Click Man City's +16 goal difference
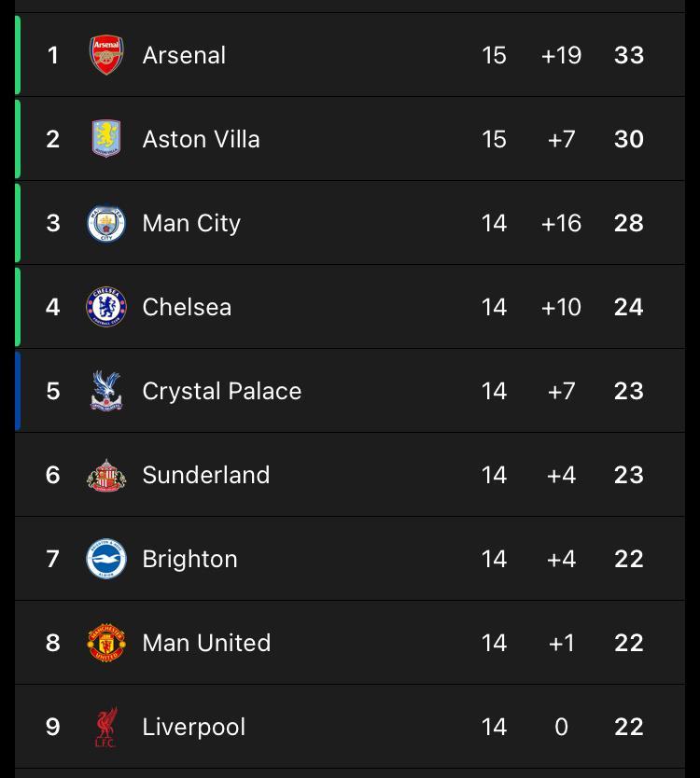This screenshot has height=778, width=700. click(x=561, y=223)
